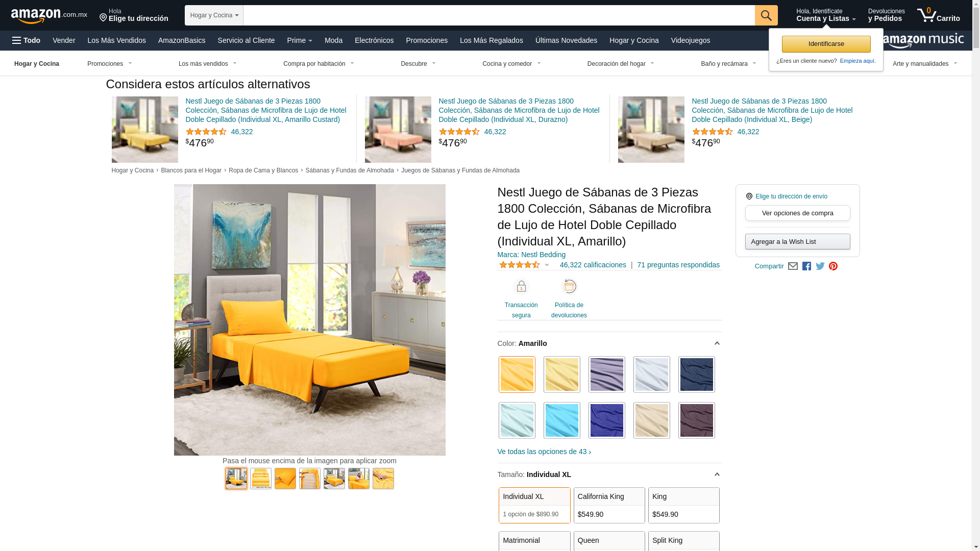Share via Facebook icon
980x551 pixels.
point(806,266)
